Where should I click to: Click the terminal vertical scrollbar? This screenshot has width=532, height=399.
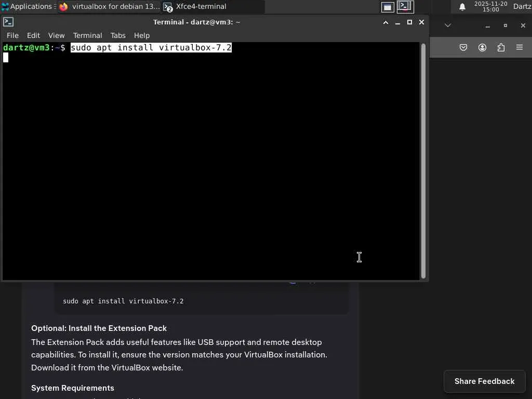click(x=423, y=161)
